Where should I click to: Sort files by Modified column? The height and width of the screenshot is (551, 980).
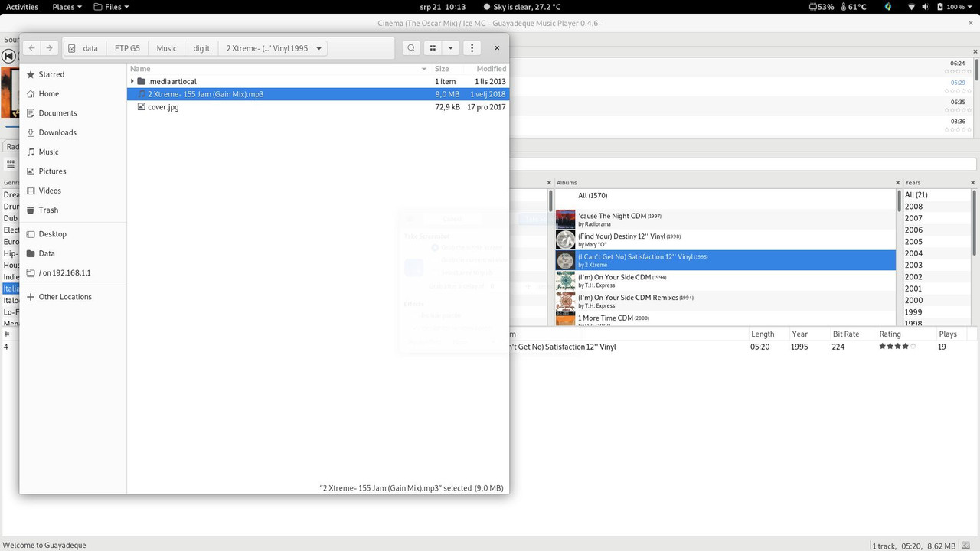pos(486,69)
